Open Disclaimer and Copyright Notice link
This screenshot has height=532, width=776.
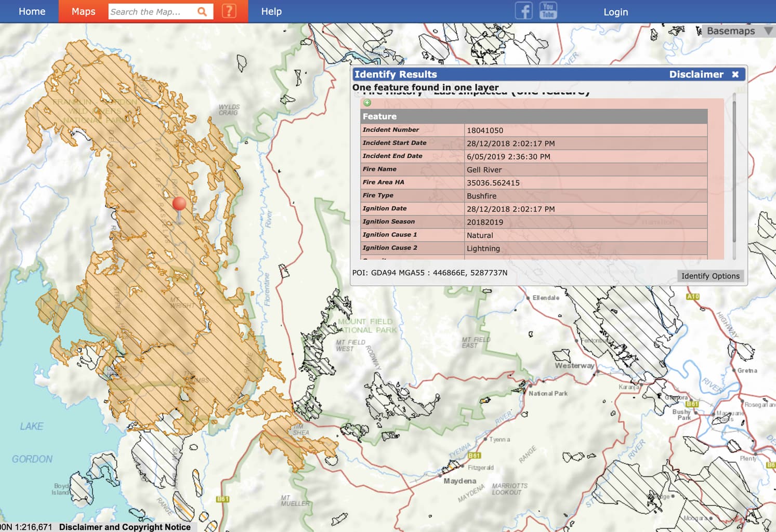(125, 527)
